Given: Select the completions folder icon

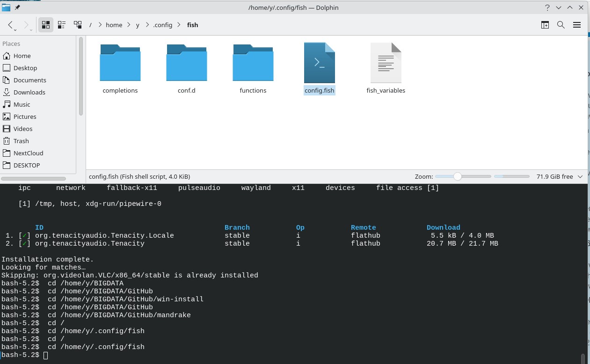Looking at the screenshot, I should [120, 63].
